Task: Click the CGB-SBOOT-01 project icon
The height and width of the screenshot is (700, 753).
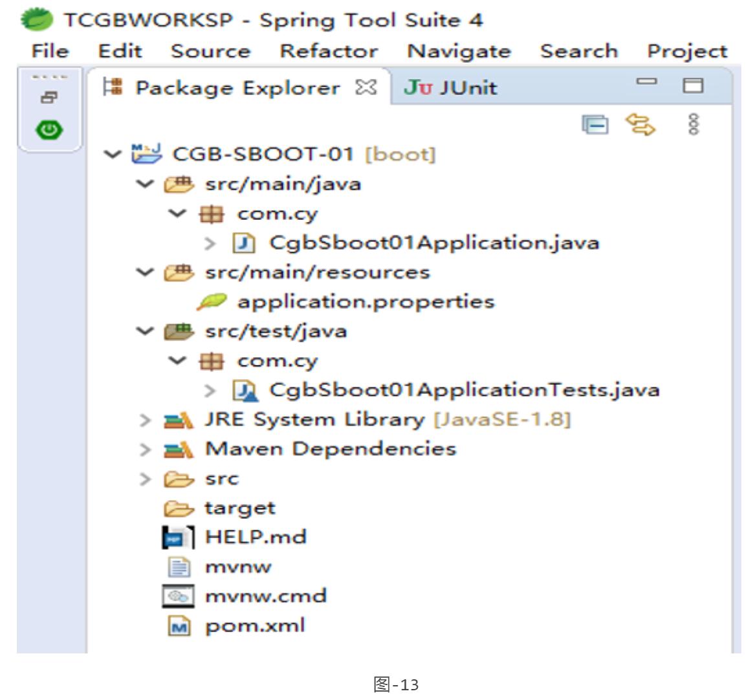Action: click(146, 154)
